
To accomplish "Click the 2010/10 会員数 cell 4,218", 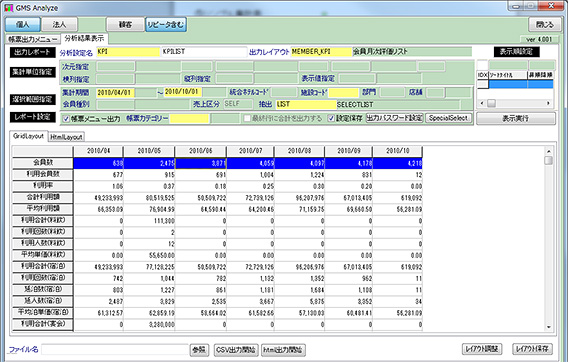I will click(x=397, y=163).
